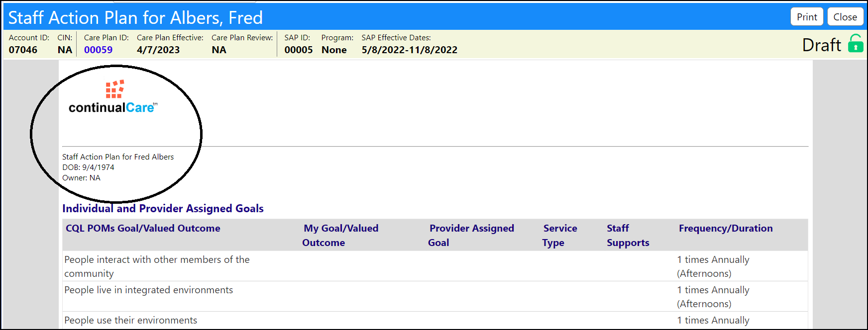The width and height of the screenshot is (868, 330).
Task: Click the Print button
Action: pos(807,17)
